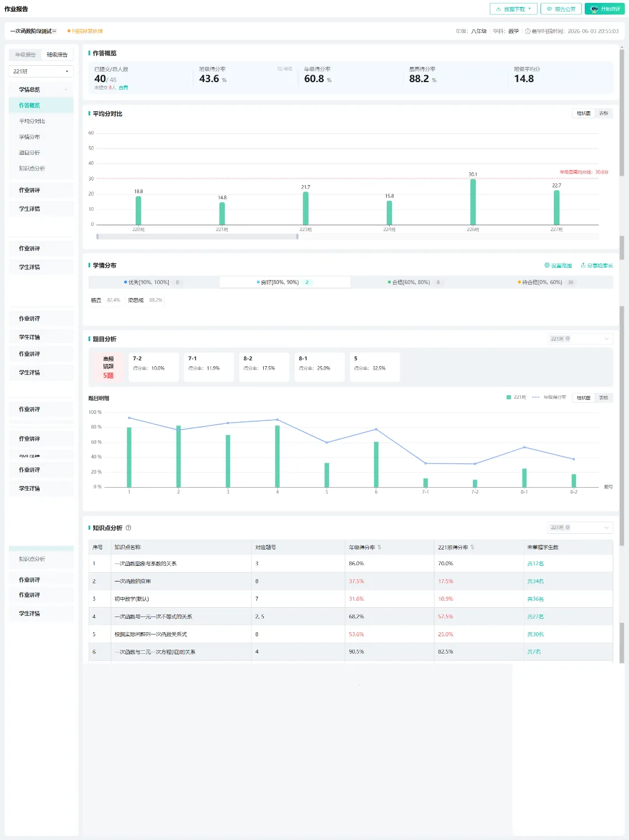Screen dimensions: 629x840
Task: Click the share icon 分享给家长
Action: [x=583, y=265]
